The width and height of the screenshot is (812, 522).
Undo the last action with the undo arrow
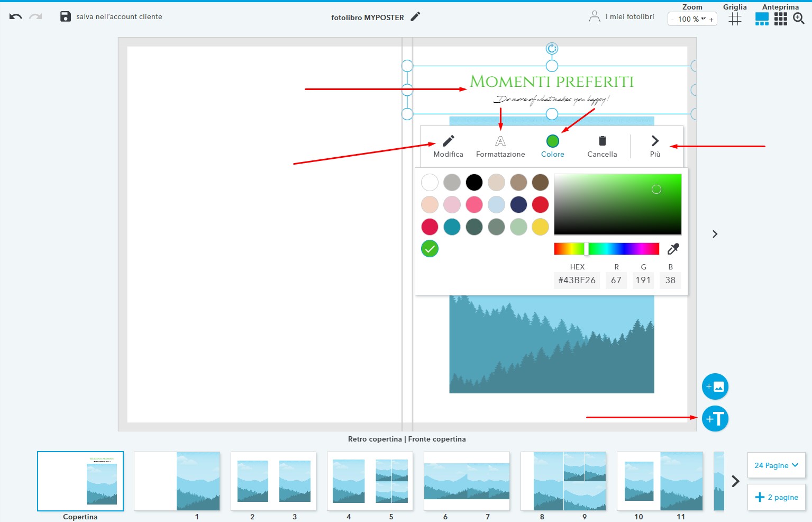(x=16, y=16)
